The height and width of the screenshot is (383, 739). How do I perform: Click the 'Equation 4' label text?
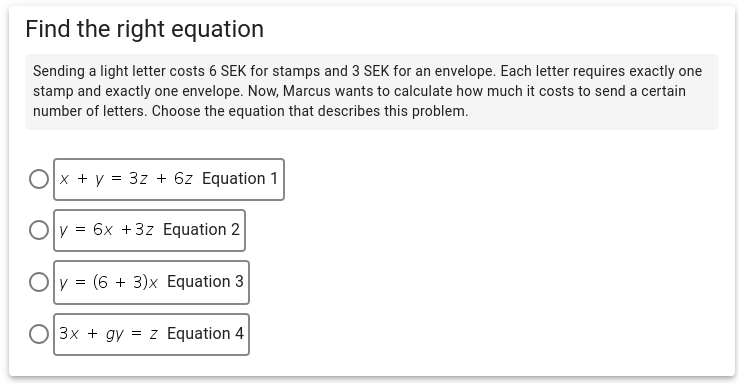(x=205, y=333)
